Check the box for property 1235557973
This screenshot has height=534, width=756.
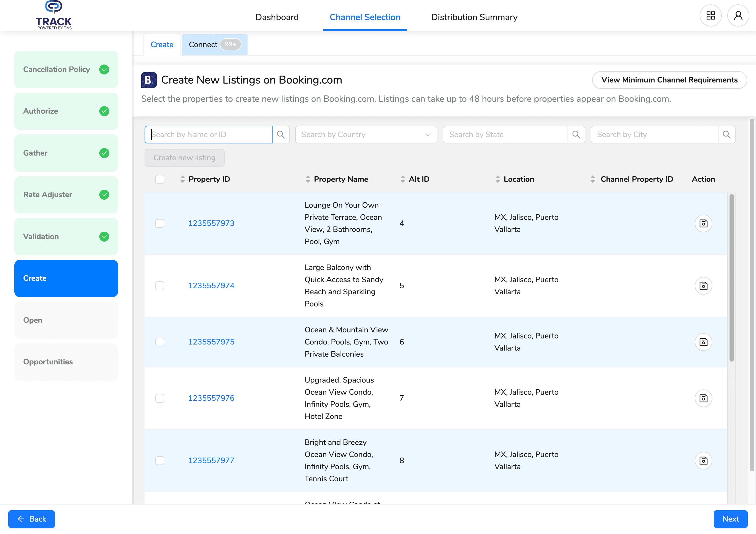click(160, 223)
